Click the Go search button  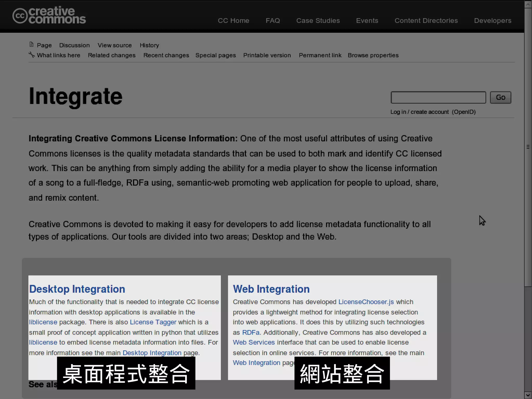pos(501,97)
